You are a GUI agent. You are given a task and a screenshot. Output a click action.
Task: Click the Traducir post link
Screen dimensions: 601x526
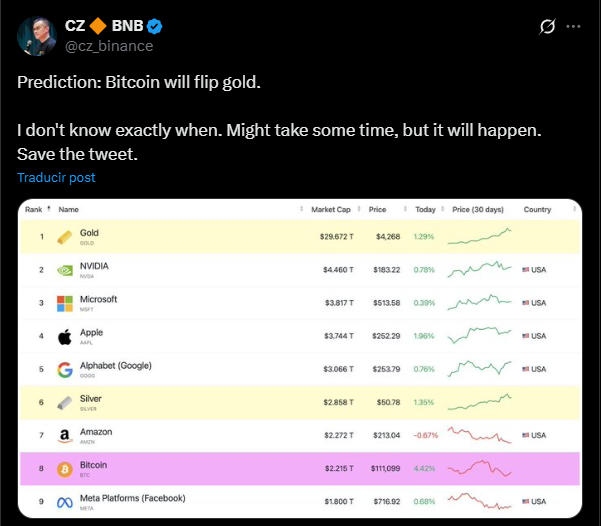(x=56, y=177)
